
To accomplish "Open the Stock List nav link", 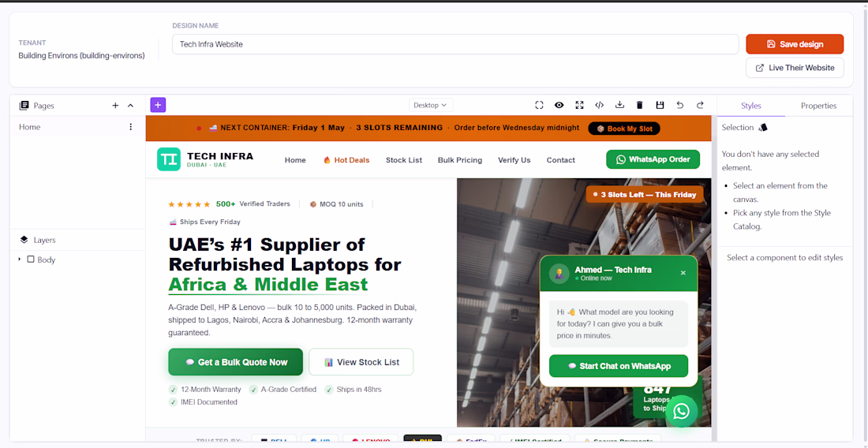I will [403, 160].
